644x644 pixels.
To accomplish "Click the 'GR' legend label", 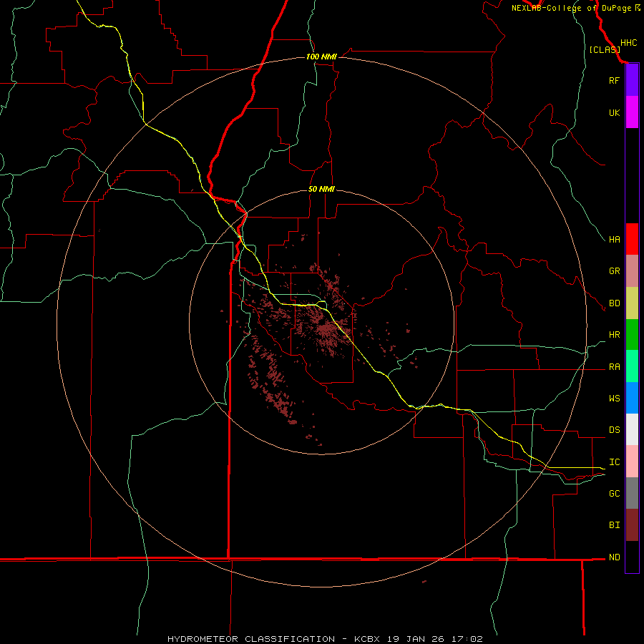I will [614, 271].
